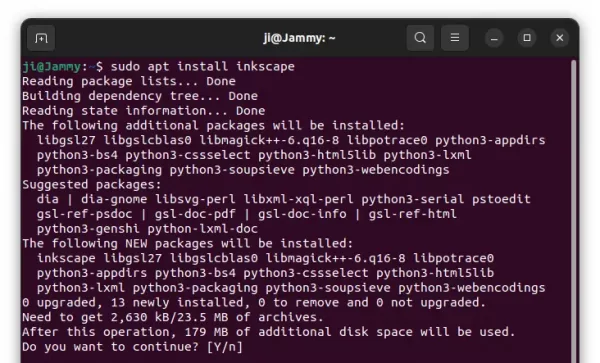Open a new terminal tab

(41, 38)
